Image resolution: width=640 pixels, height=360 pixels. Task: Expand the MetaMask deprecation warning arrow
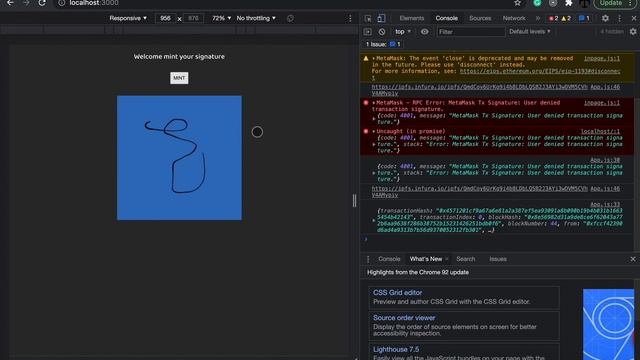(x=373, y=58)
